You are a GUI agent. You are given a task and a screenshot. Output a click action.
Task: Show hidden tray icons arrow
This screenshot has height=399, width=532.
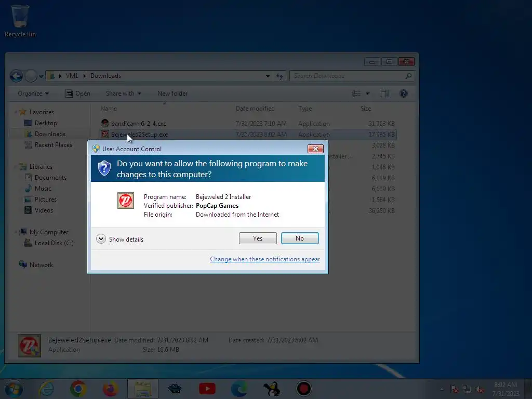(442, 390)
